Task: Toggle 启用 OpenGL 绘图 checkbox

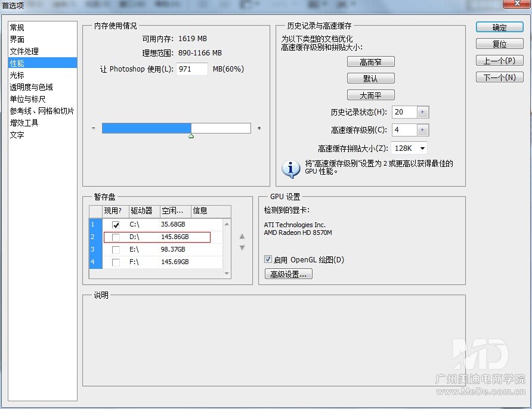Action: 268,259
